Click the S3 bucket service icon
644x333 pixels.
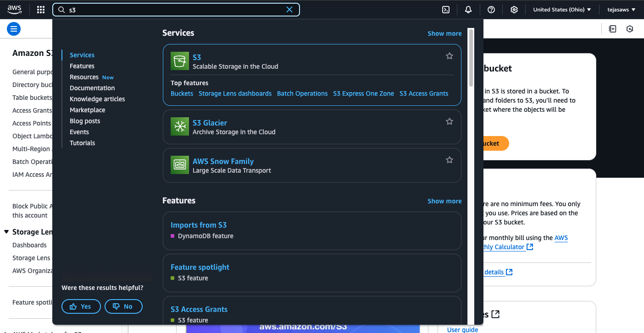[x=180, y=61]
